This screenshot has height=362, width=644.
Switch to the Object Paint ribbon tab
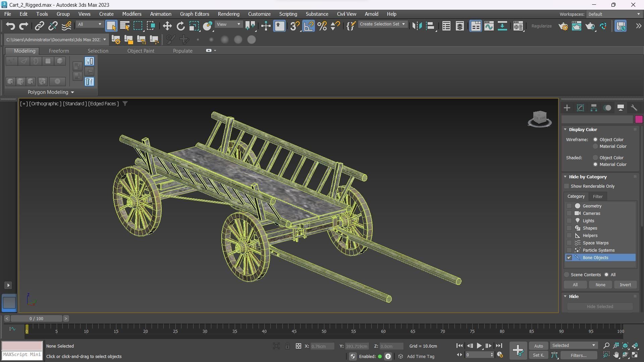(x=141, y=51)
